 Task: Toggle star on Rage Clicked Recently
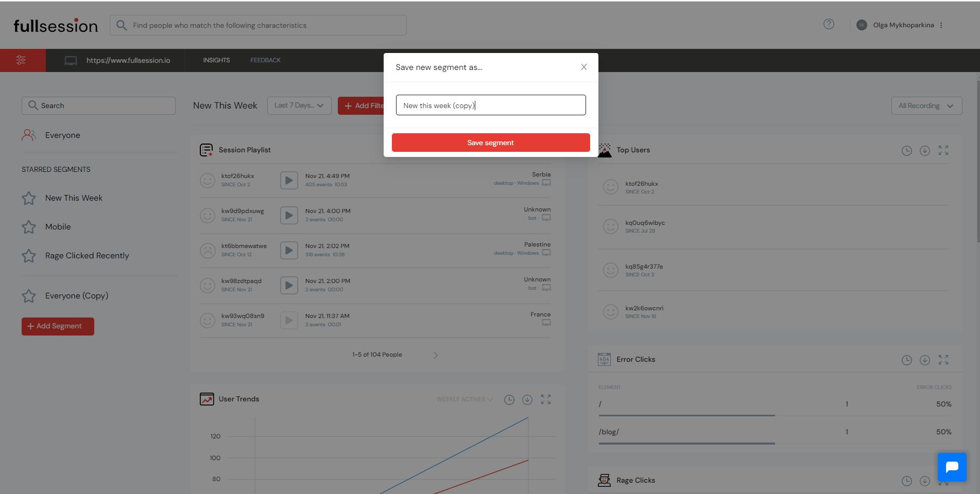click(29, 256)
